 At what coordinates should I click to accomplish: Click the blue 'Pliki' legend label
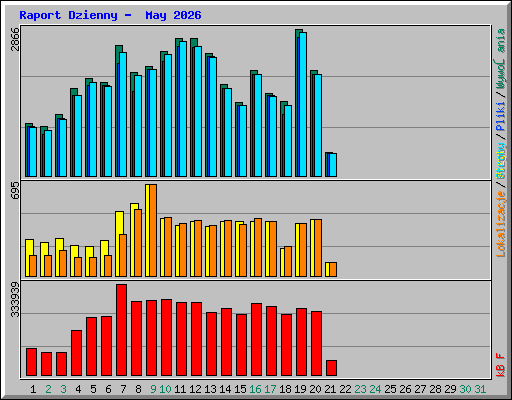[x=500, y=116]
